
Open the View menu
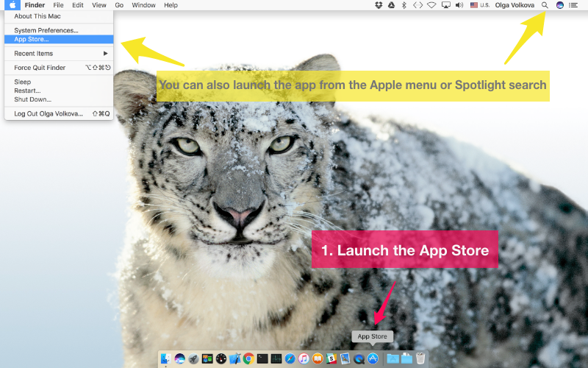(x=99, y=5)
